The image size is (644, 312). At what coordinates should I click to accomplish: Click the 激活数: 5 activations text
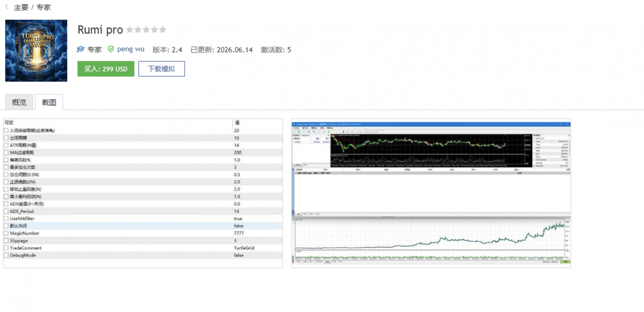[x=276, y=49]
